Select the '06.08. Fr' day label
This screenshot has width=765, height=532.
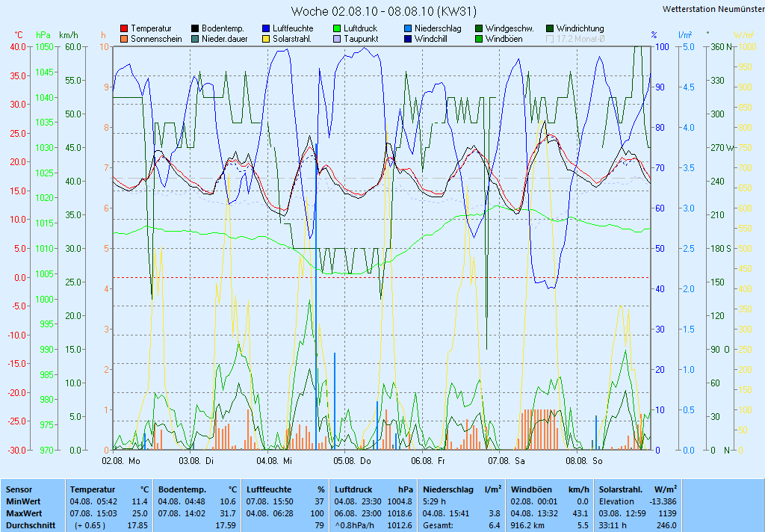pyautogui.click(x=428, y=461)
